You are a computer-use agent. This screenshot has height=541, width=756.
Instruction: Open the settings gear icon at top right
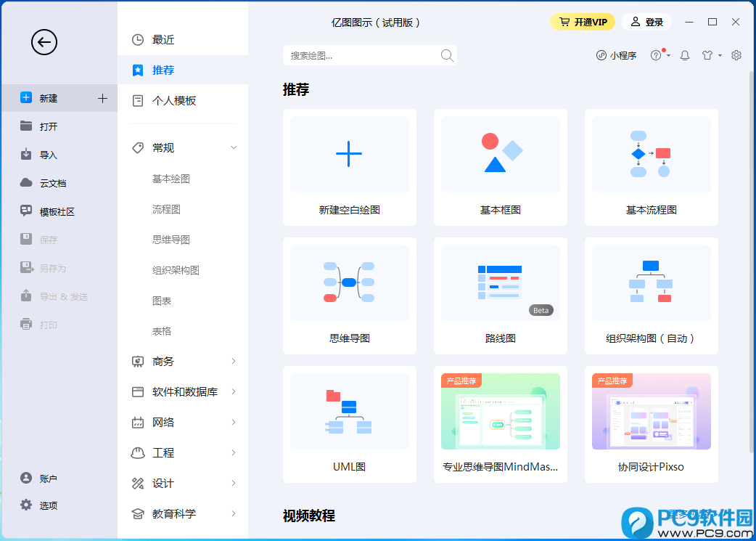[x=736, y=55]
